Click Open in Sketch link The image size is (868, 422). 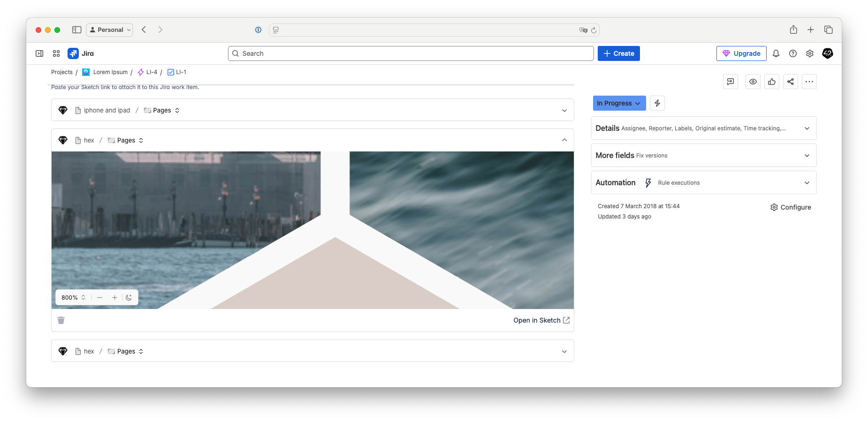coord(541,320)
